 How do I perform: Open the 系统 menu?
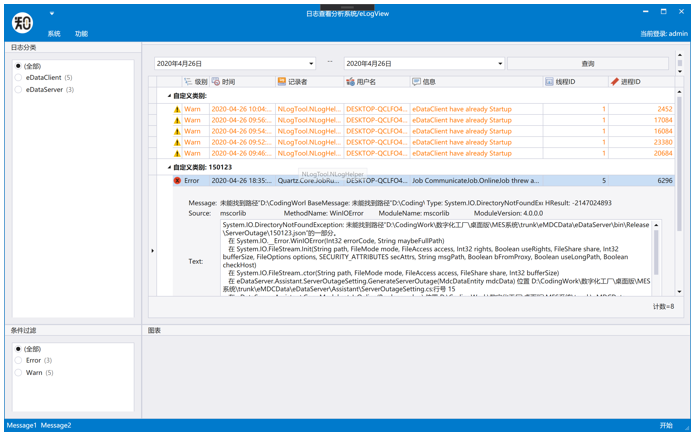[54, 34]
